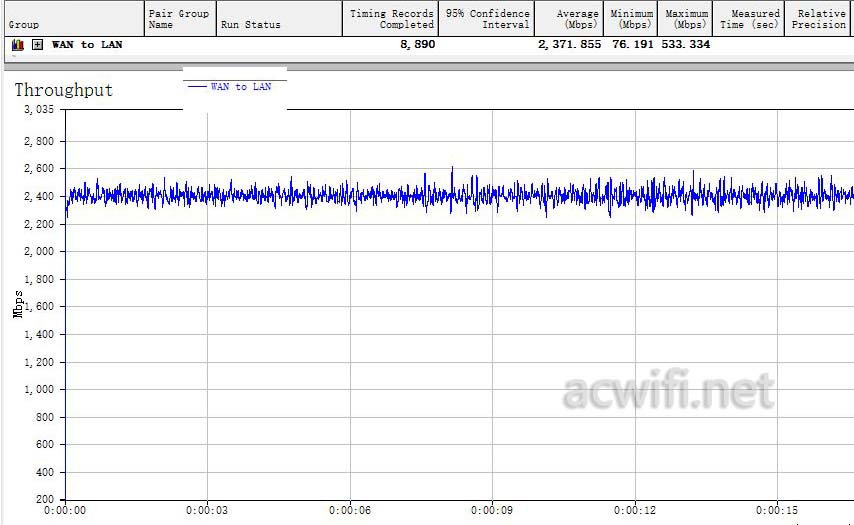
Task: Click the 1,000 y-axis label
Action: 39,389
